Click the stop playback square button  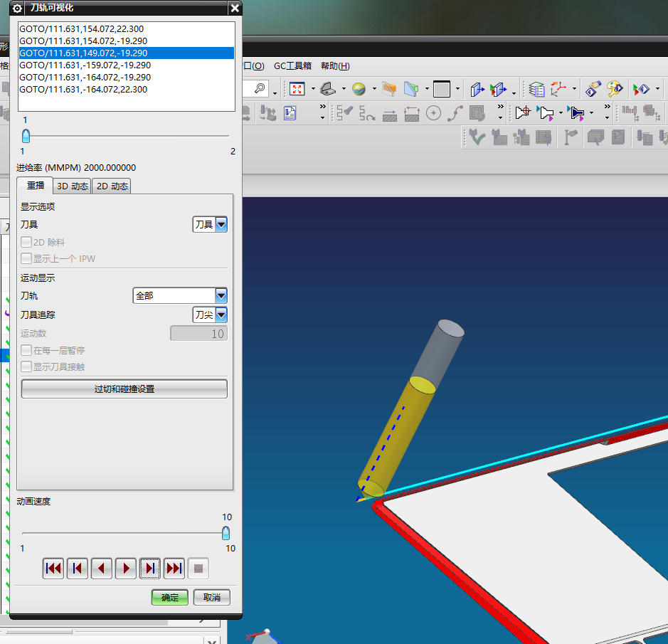click(x=198, y=568)
